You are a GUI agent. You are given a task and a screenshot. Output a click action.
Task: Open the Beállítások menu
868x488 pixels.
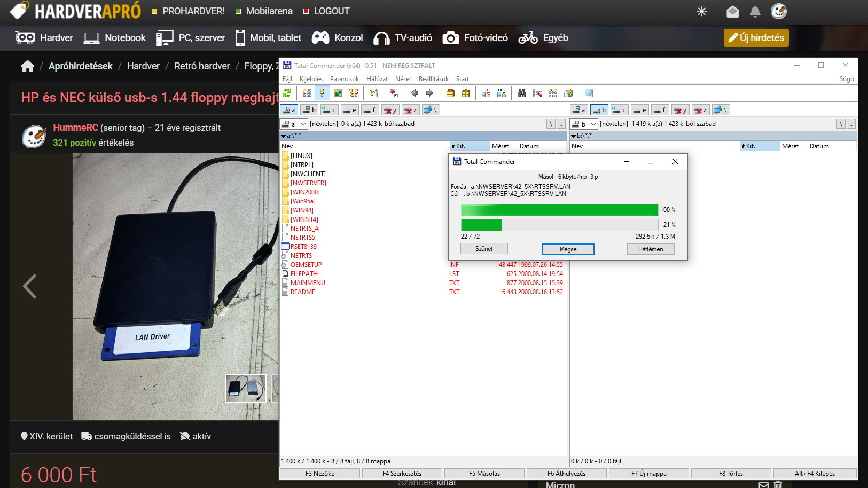point(434,79)
